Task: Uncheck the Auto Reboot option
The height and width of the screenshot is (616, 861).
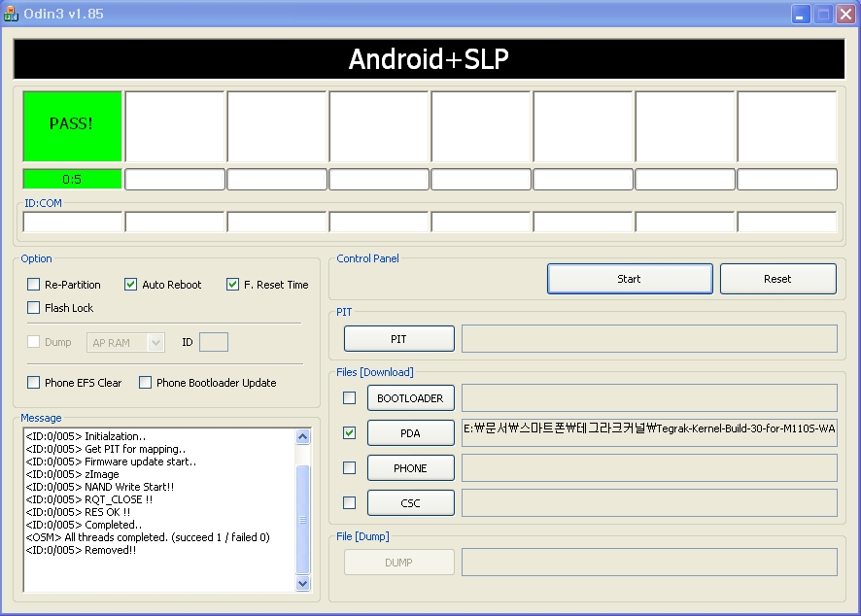Action: coord(131,285)
